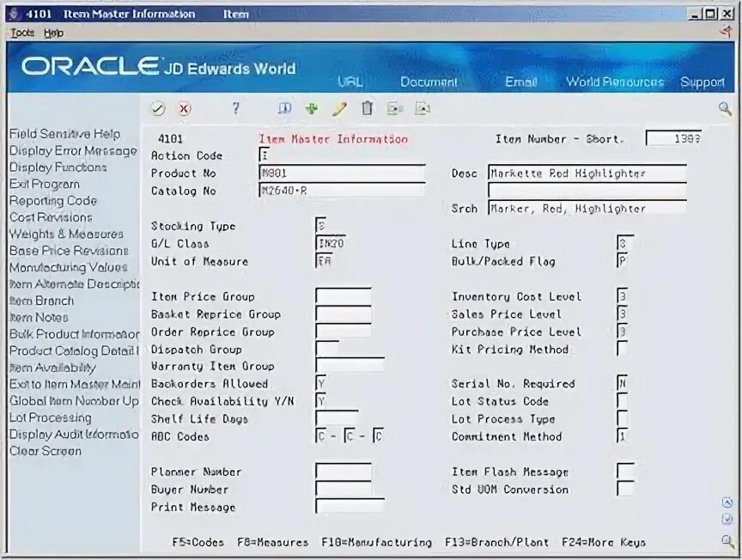742x560 pixels.
Task: Click the Kit Pricing Method field
Action: coord(623,349)
